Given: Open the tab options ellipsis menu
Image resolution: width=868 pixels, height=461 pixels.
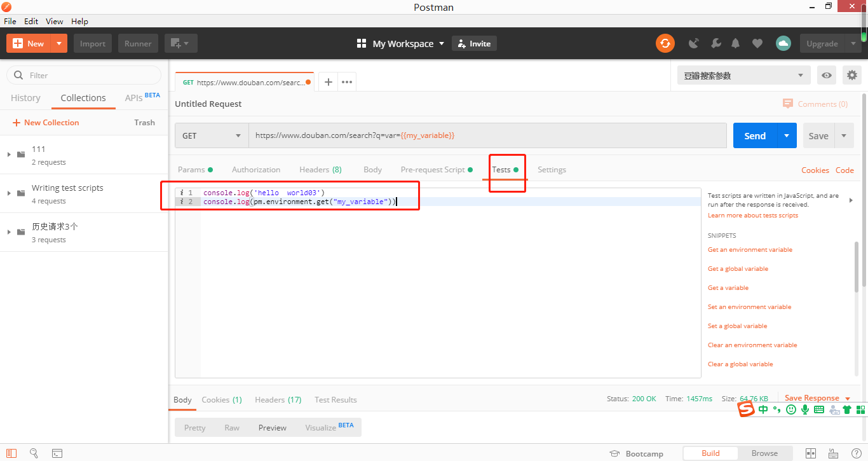Looking at the screenshot, I should point(347,82).
